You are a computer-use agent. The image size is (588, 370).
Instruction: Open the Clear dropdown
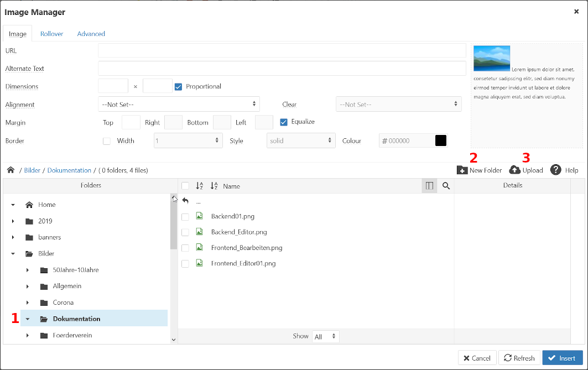pyautogui.click(x=399, y=104)
